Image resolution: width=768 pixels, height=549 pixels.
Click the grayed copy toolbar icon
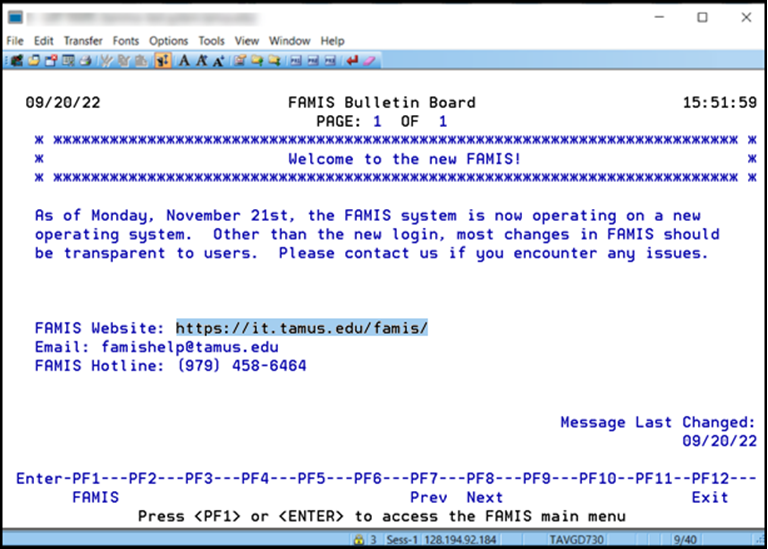[x=124, y=61]
